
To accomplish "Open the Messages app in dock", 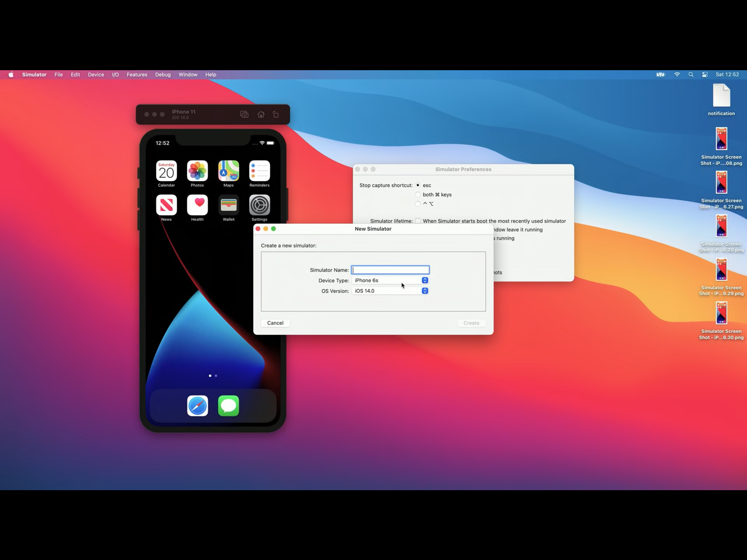I will tap(228, 406).
